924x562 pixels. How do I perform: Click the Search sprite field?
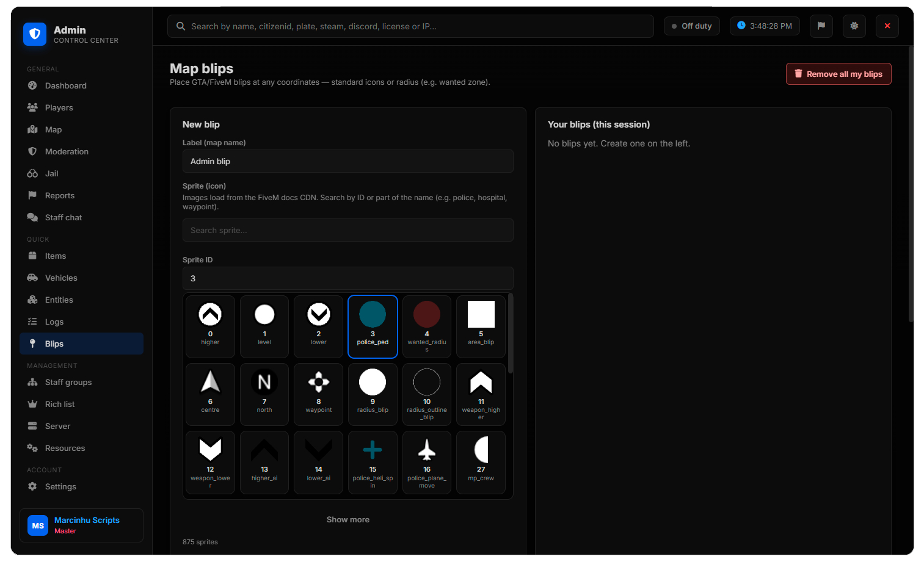[x=348, y=230]
